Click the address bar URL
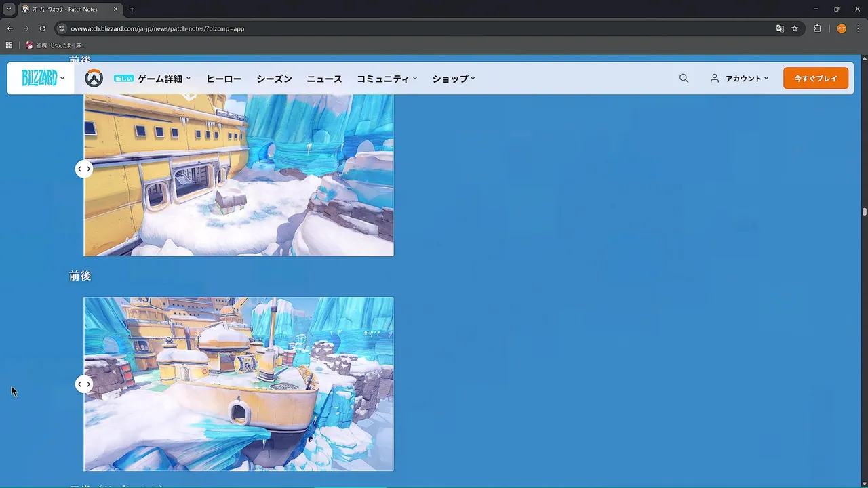Screen dimensions: 868x488 pyautogui.click(x=157, y=28)
